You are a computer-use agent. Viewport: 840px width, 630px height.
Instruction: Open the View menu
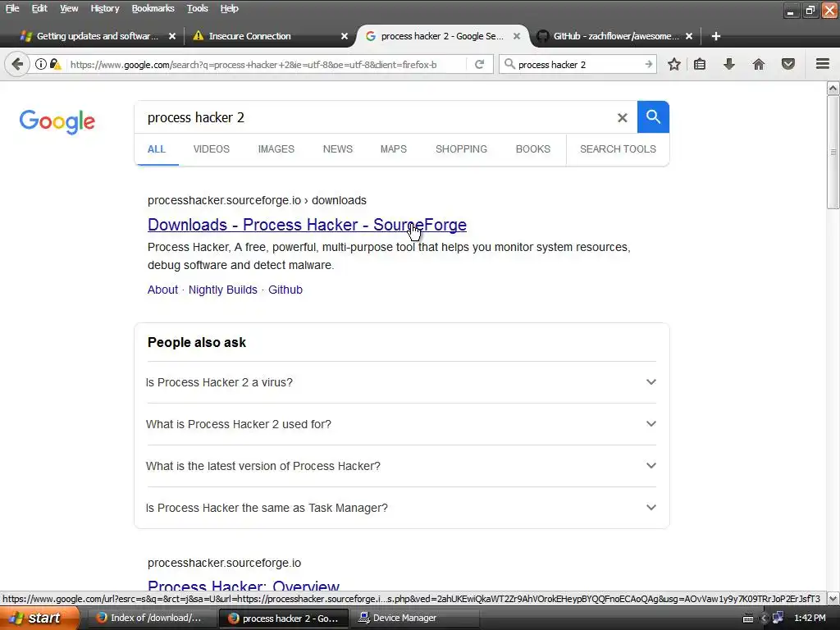pos(69,8)
